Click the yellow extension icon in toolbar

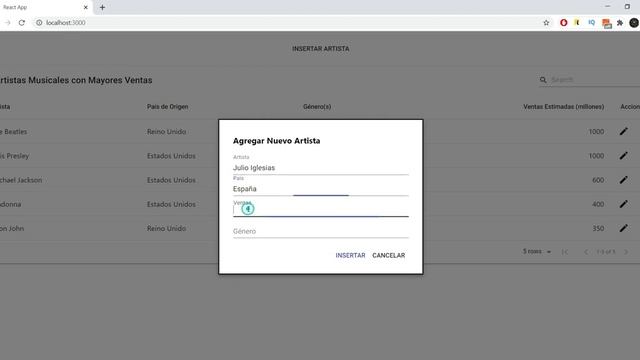577,23
